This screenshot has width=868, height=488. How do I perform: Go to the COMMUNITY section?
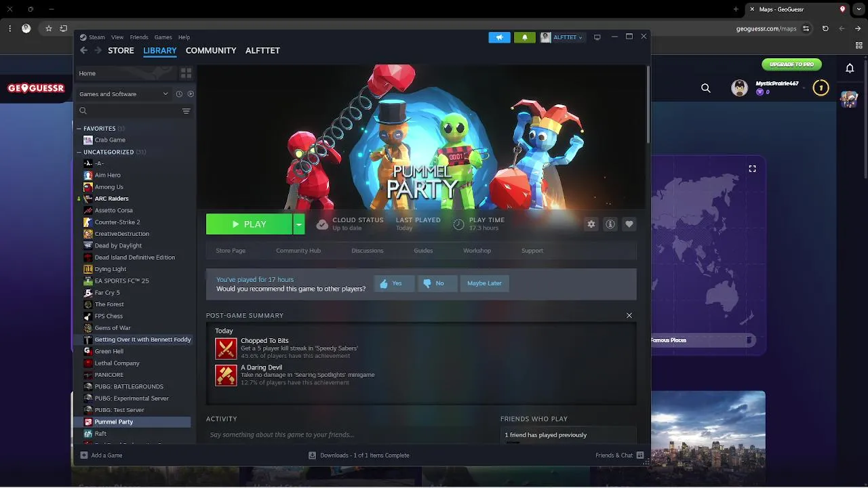point(211,50)
